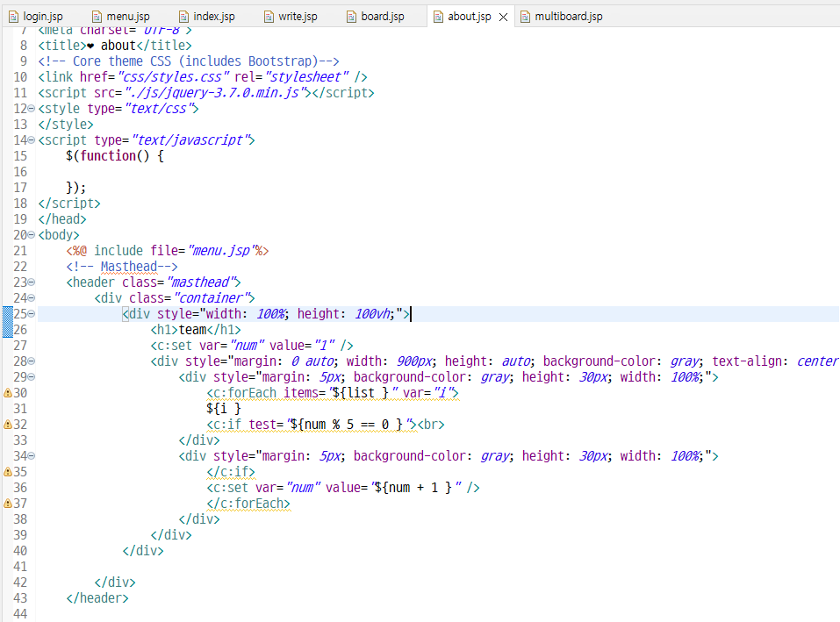Click the write.jsp file icon

pos(269,18)
